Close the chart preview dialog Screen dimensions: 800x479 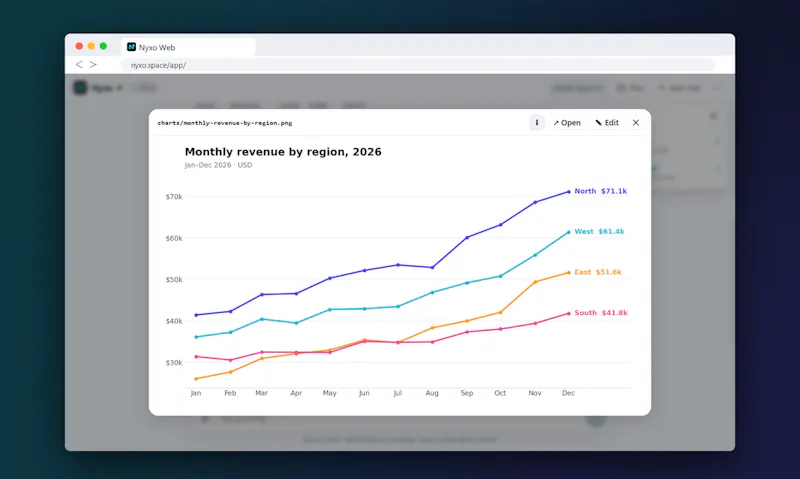coord(636,122)
